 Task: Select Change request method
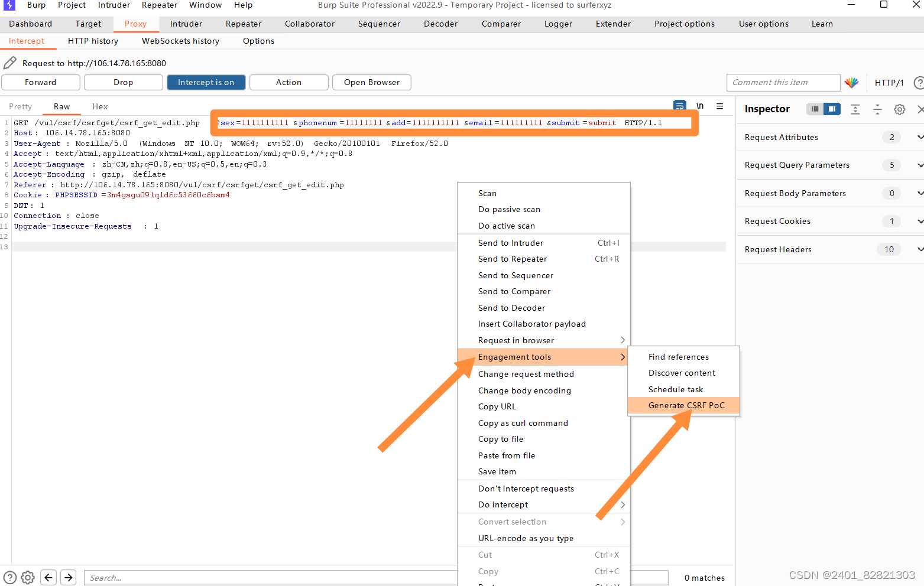[544, 374]
